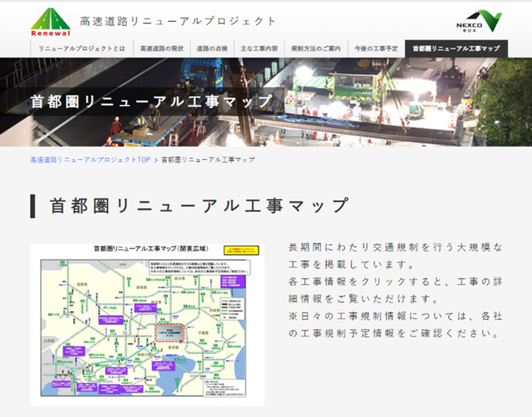Click the yellow notice box at map's top right
532x417 pixels.
[241, 251]
